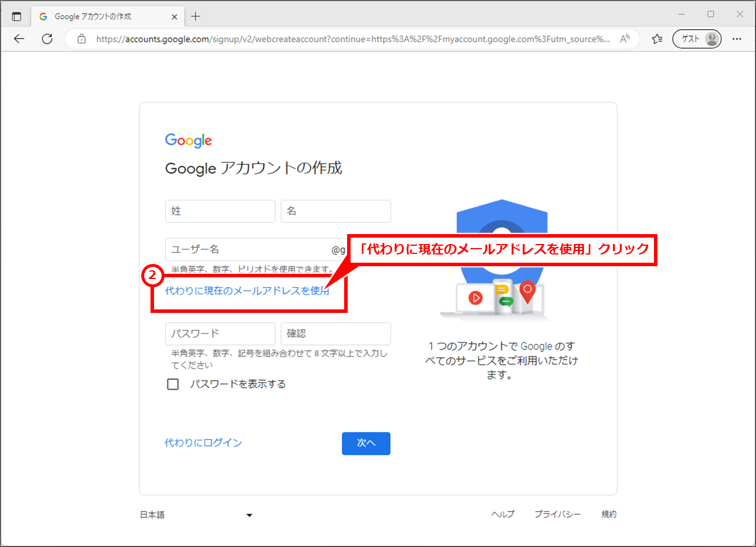This screenshot has height=547, width=756.
Task: Click the browser back arrow
Action: pos(19,39)
